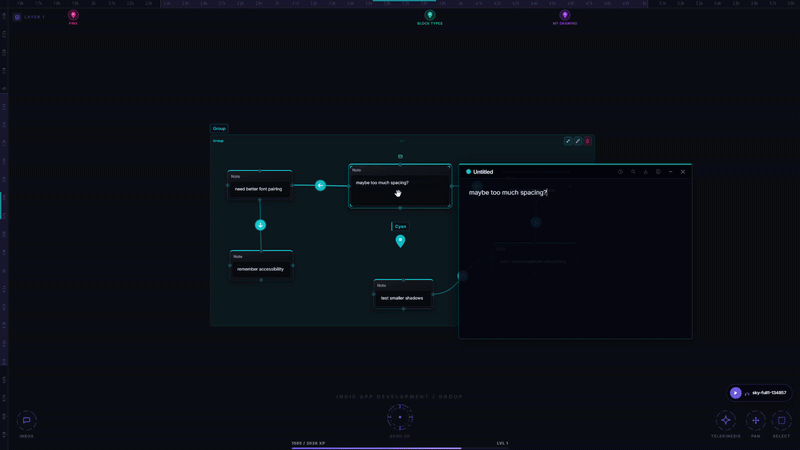
Task: Click the Group tab label
Action: [219, 129]
